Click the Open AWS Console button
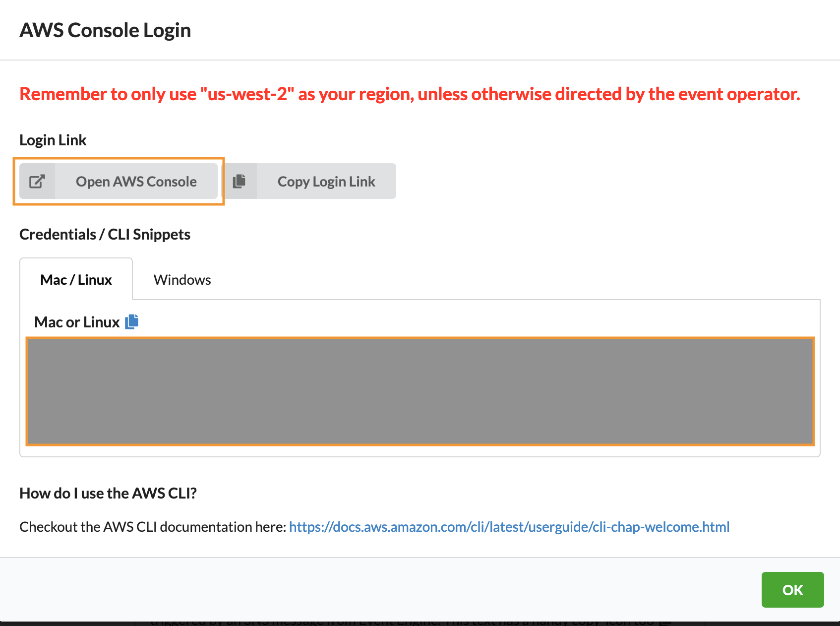 [x=119, y=181]
